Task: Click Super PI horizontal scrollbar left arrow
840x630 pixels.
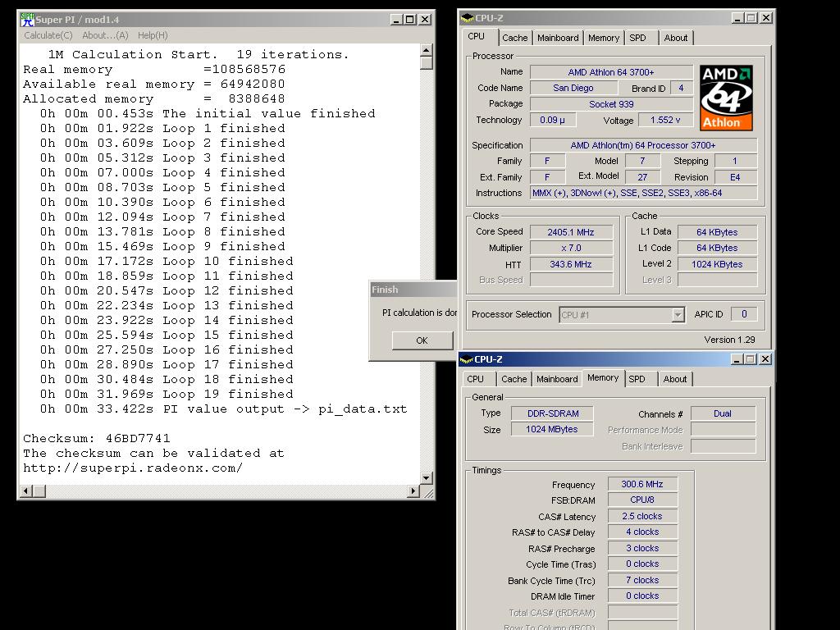Action: [26, 491]
